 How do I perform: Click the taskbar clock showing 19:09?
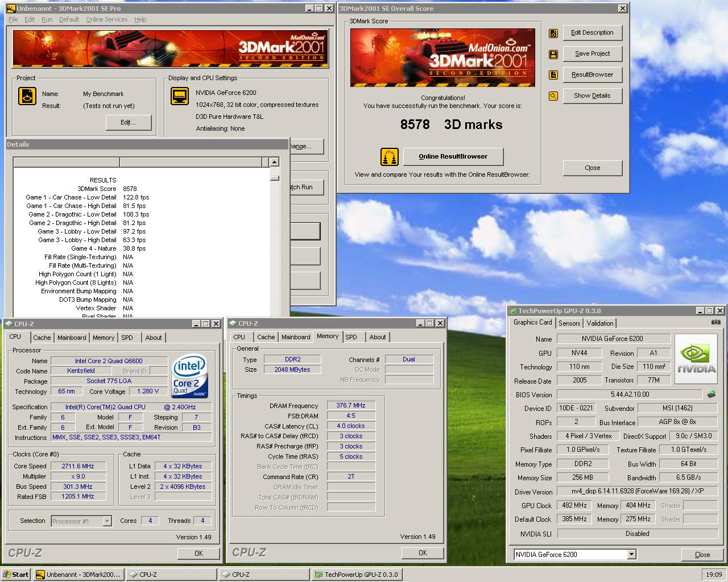pyautogui.click(x=714, y=575)
